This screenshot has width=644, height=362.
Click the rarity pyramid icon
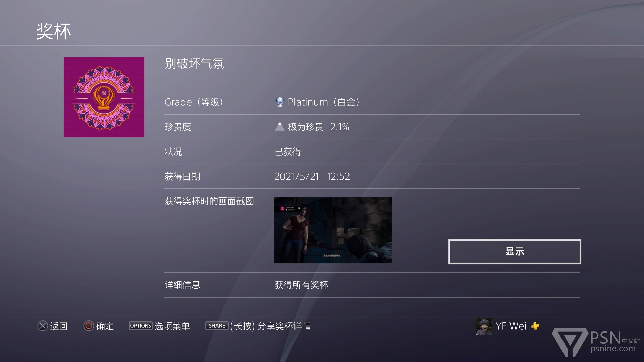[280, 126]
